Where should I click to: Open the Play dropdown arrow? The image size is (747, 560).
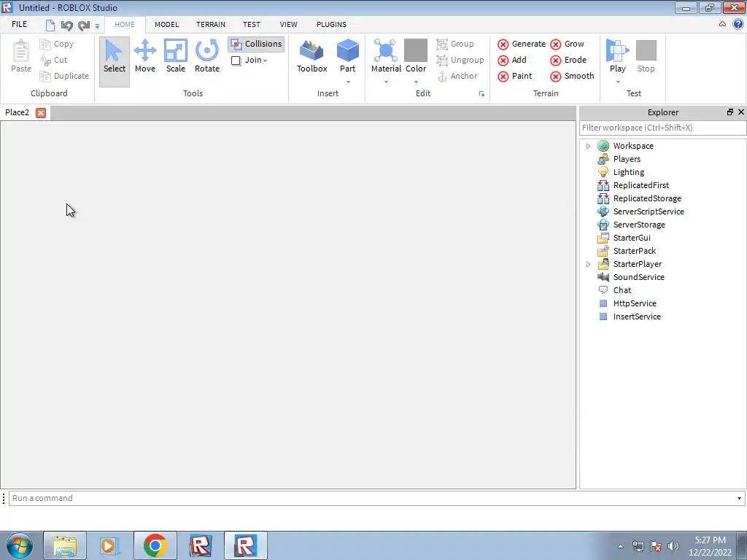tap(618, 82)
